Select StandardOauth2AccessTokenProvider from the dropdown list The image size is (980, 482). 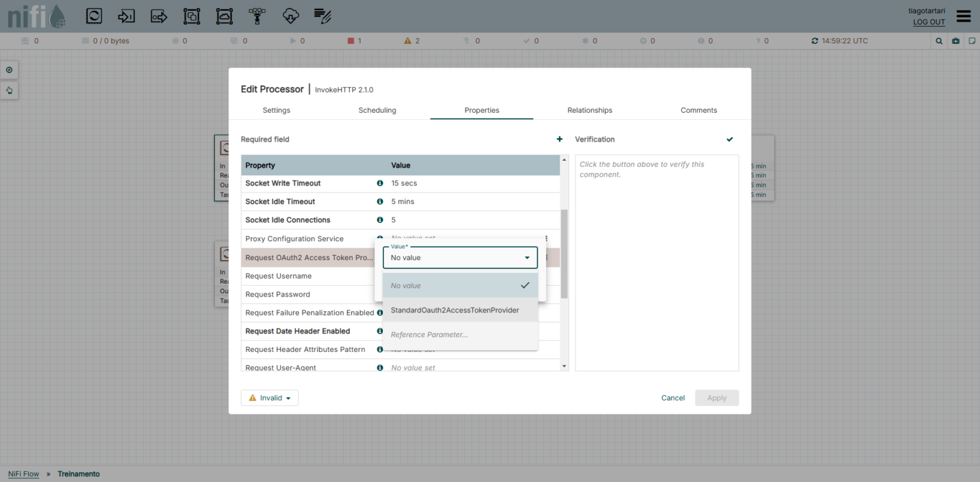tap(455, 310)
